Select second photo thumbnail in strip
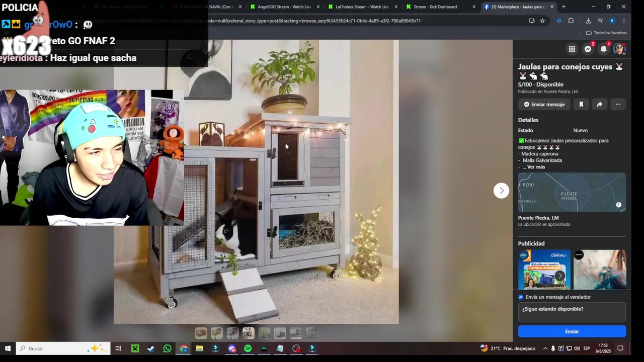644x362 pixels. (217, 333)
